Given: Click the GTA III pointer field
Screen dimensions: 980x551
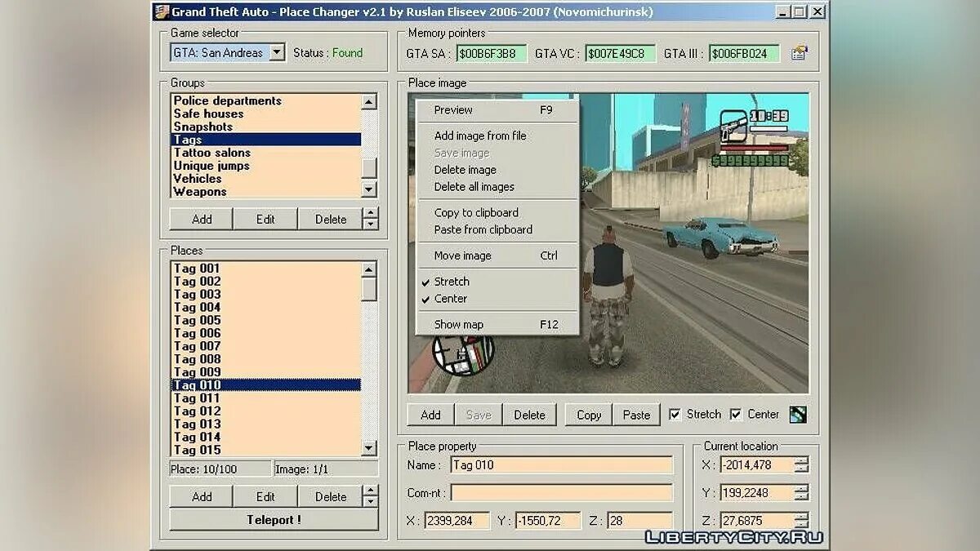Looking at the screenshot, I should point(744,54).
